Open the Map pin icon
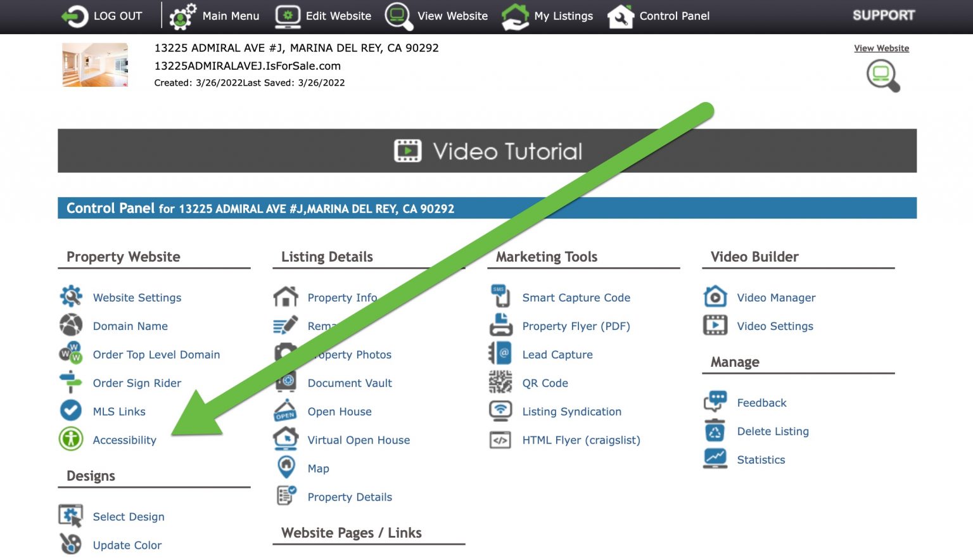This screenshot has width=973, height=560. point(286,468)
